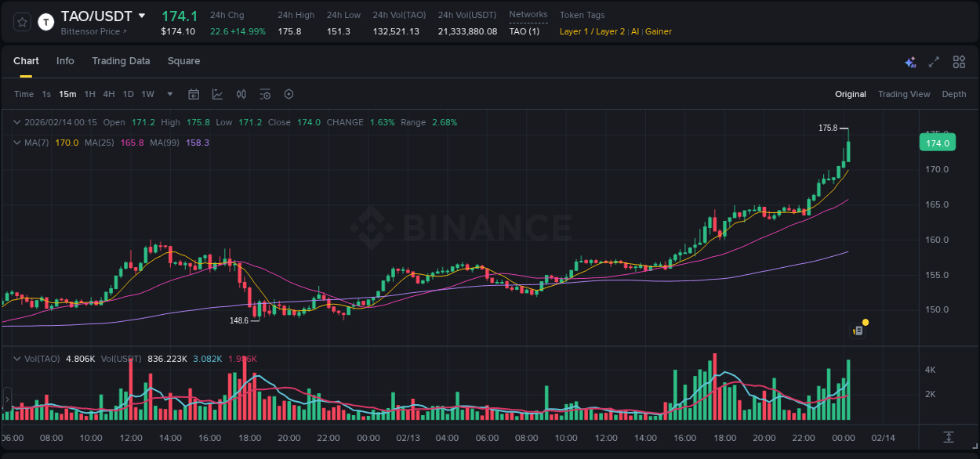This screenshot has height=459, width=980.
Task: Click the yellow dot notification near chart corner
Action: (866, 322)
